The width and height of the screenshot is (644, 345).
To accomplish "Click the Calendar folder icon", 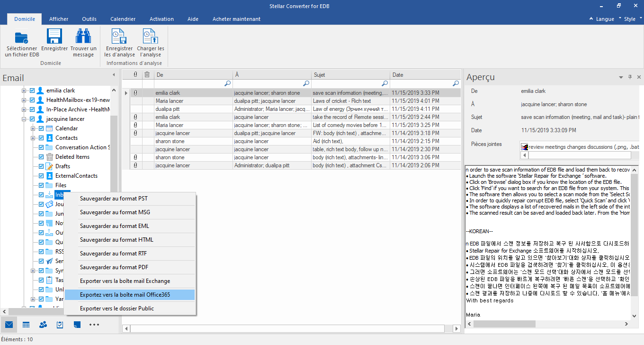I will [x=49, y=128].
